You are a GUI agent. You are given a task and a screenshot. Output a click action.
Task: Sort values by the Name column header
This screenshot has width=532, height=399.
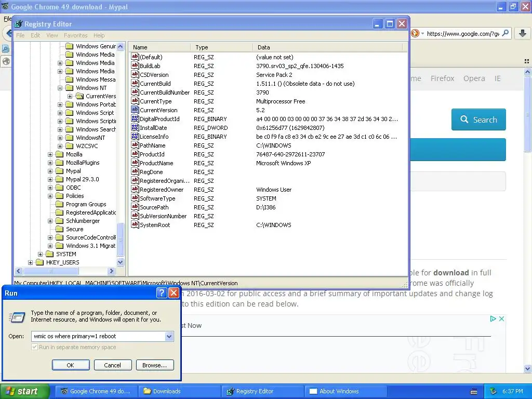point(159,47)
